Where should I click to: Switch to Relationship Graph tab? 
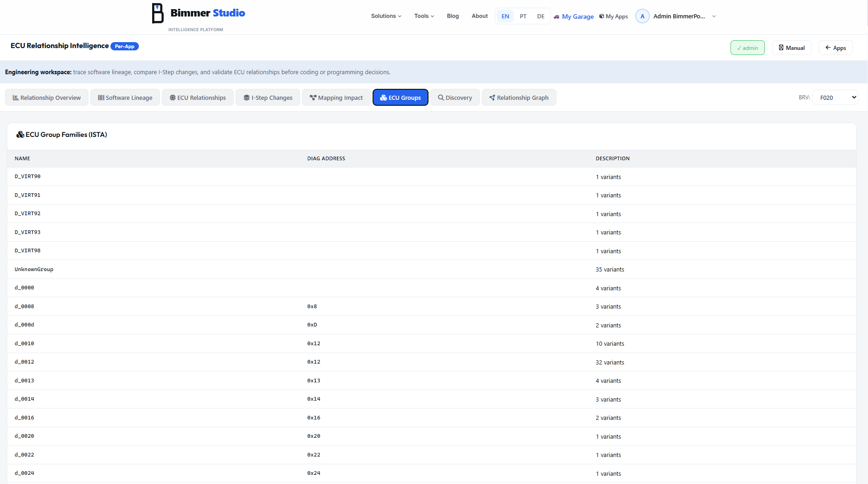pyautogui.click(x=519, y=98)
